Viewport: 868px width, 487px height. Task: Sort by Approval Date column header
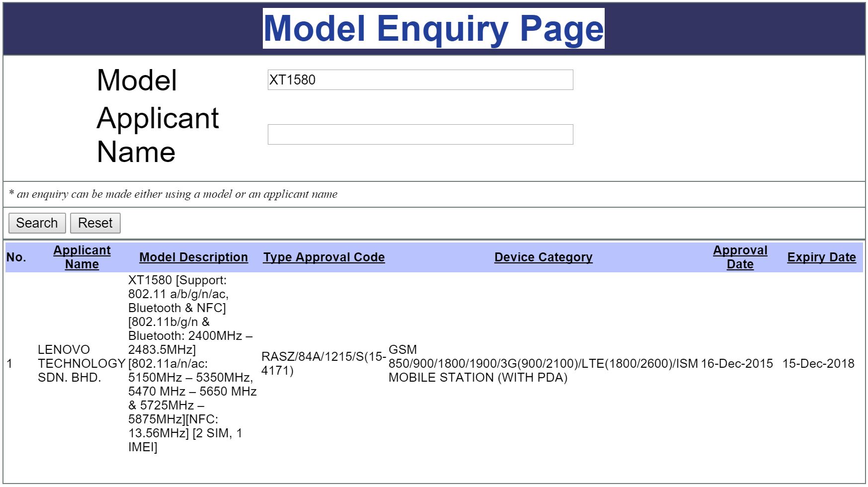click(740, 257)
